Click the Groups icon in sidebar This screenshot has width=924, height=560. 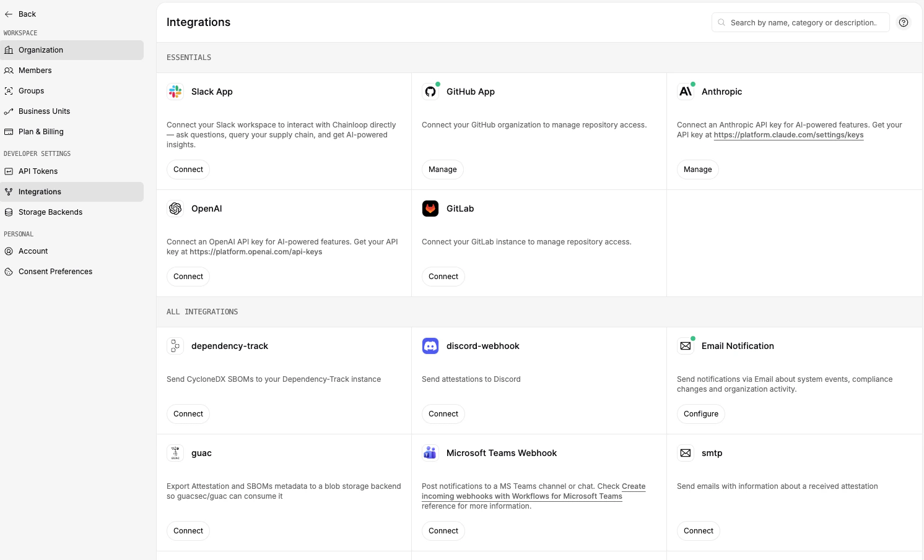[9, 91]
